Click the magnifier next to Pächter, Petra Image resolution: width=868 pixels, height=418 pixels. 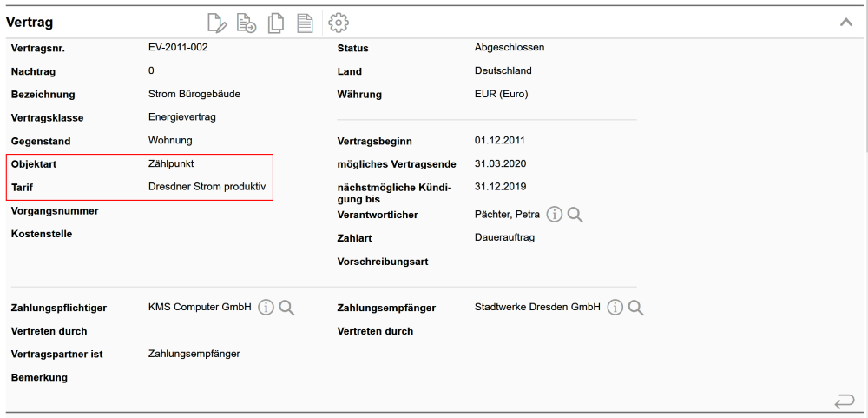tap(575, 215)
